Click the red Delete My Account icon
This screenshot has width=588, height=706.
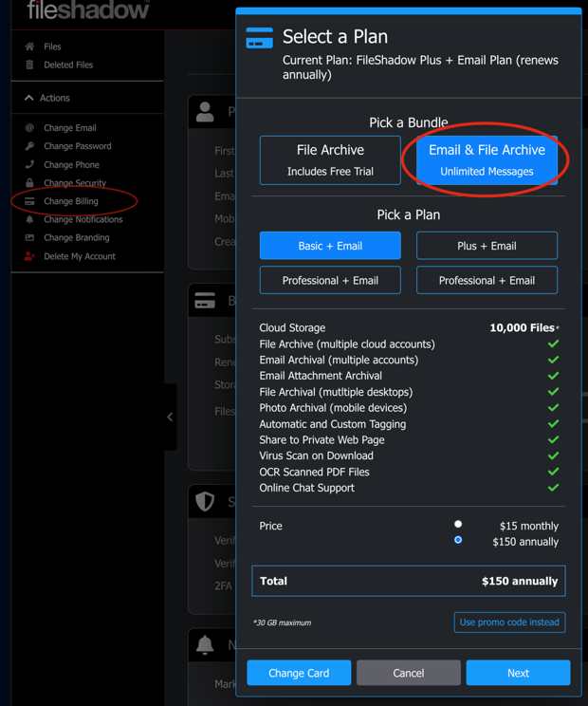coord(29,256)
